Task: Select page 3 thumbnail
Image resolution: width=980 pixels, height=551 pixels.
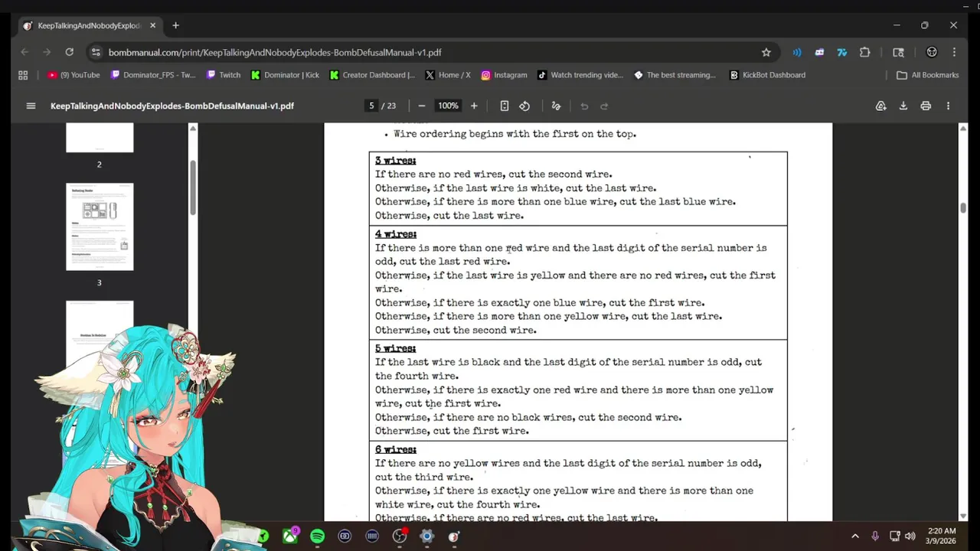Action: (100, 227)
